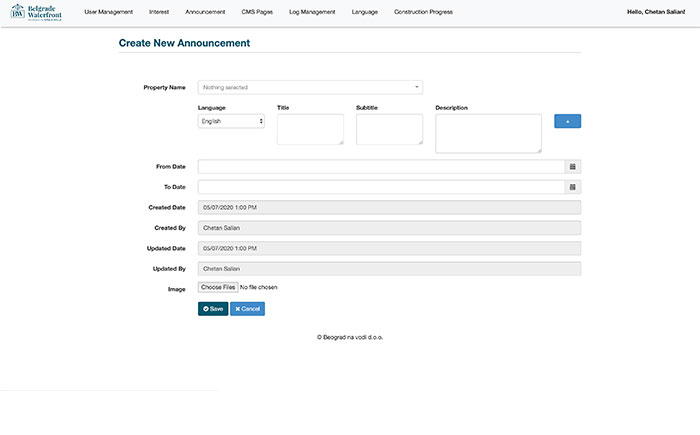Open the Language menu in navbar

click(x=365, y=12)
